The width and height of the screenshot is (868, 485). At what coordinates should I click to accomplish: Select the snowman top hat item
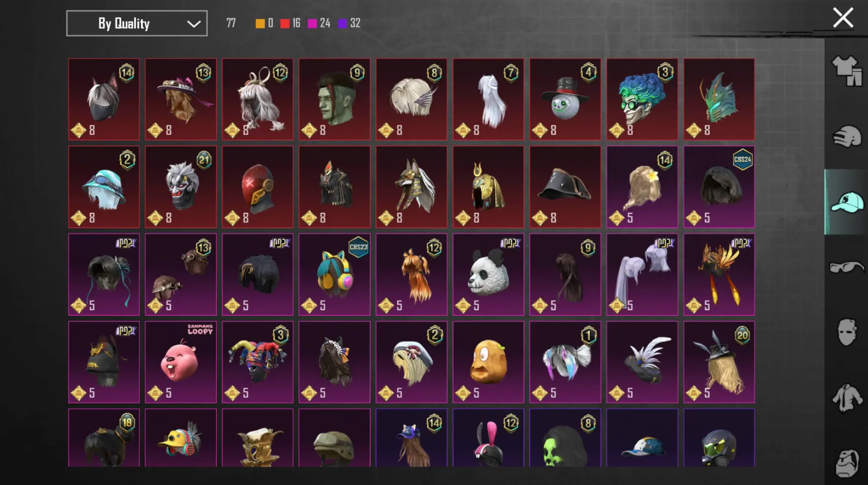click(565, 99)
